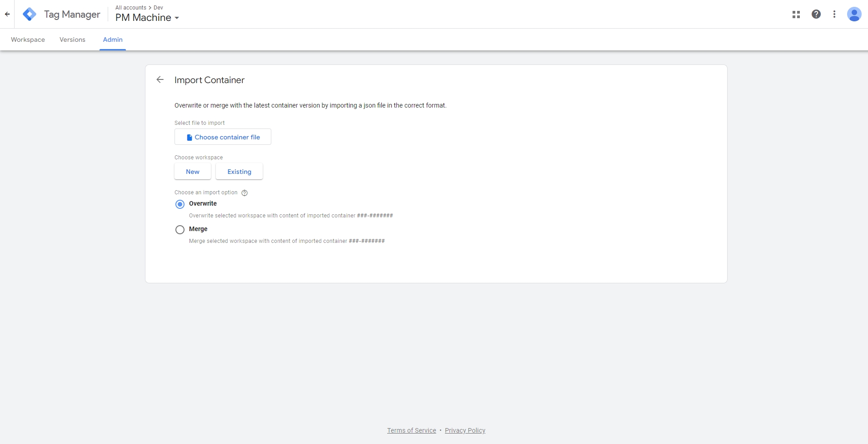The image size is (868, 444).
Task: Click All accounts breadcrumb link
Action: (131, 8)
